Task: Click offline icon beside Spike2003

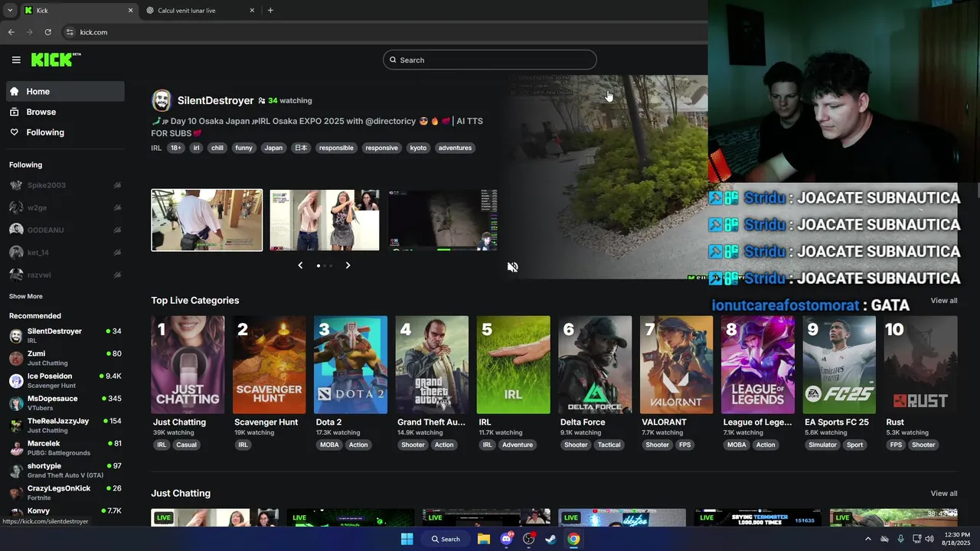Action: (x=117, y=185)
